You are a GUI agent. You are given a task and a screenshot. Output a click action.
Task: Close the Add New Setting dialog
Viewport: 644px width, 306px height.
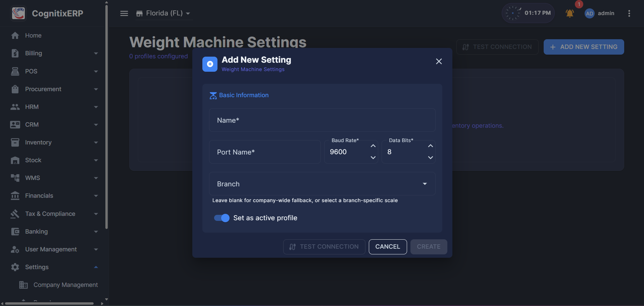[439, 61]
